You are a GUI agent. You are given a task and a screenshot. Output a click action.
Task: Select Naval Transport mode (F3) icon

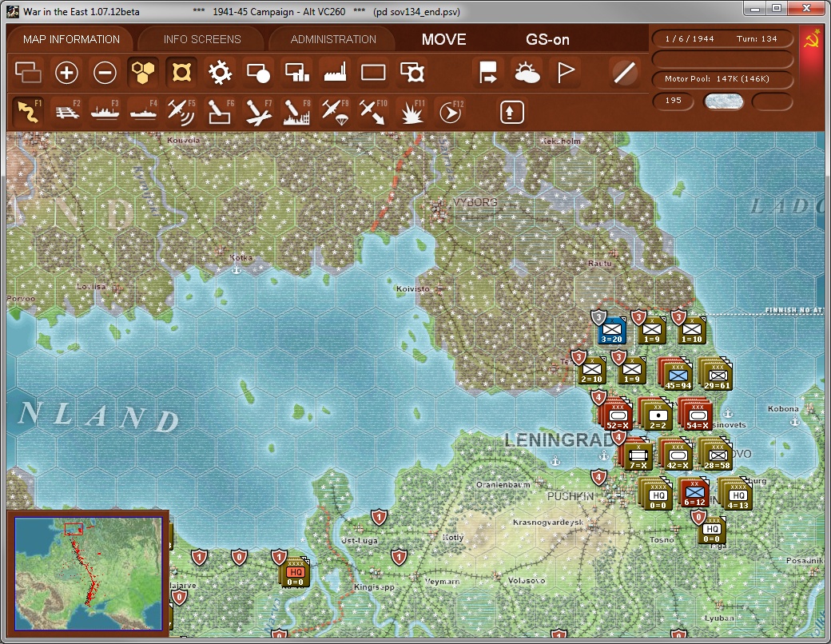tap(105, 112)
